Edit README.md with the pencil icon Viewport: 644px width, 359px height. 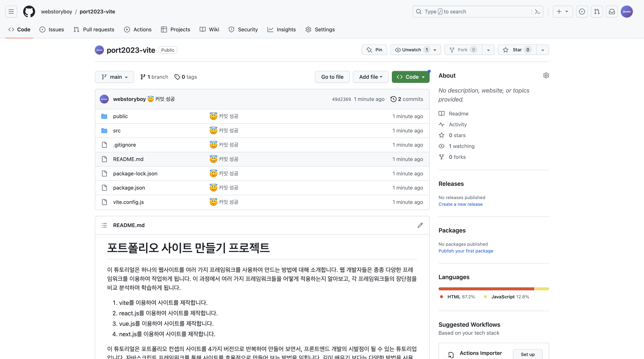pos(420,225)
